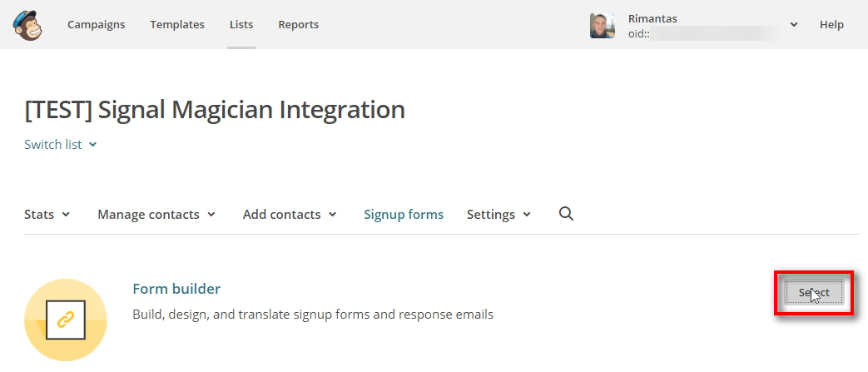Click the Form builder title link
Screen dimensions: 868x372
pos(176,289)
